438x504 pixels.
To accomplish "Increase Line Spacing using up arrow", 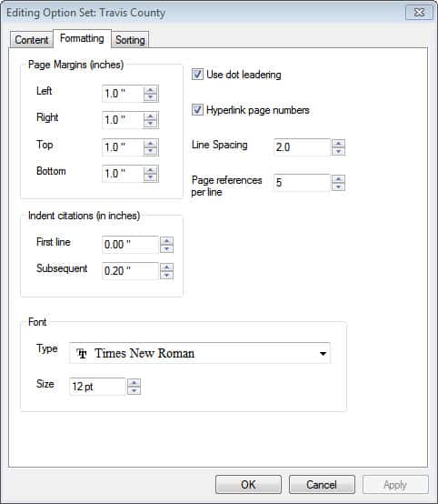I will [338, 144].
